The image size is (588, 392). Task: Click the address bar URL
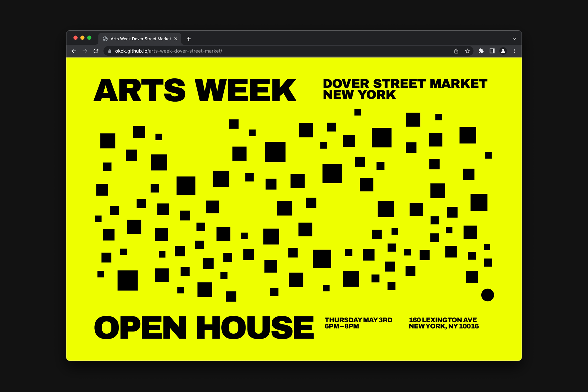(x=168, y=51)
